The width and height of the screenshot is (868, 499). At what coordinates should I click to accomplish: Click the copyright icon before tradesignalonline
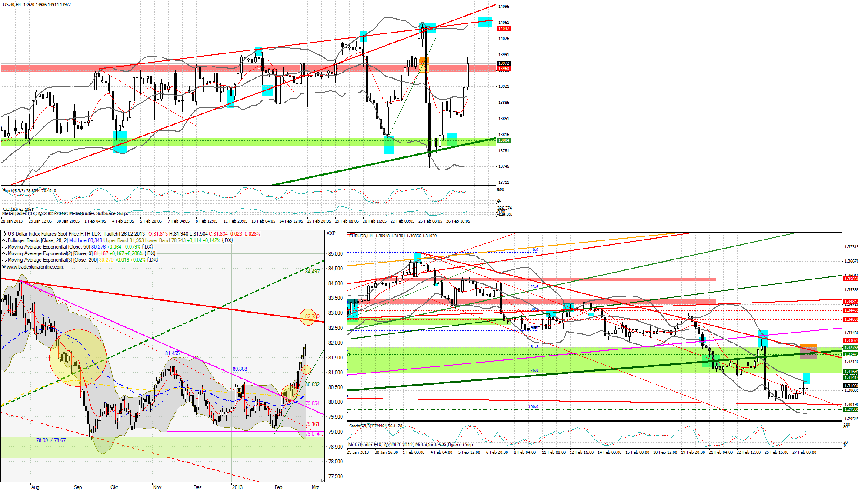pos(4,267)
